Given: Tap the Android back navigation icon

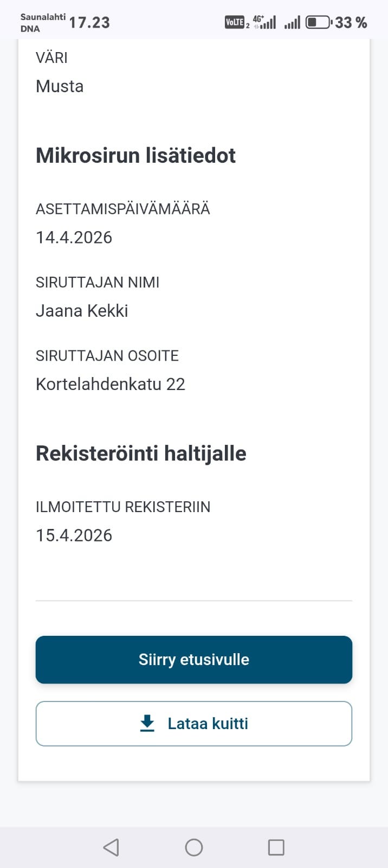Looking at the screenshot, I should coord(111,847).
